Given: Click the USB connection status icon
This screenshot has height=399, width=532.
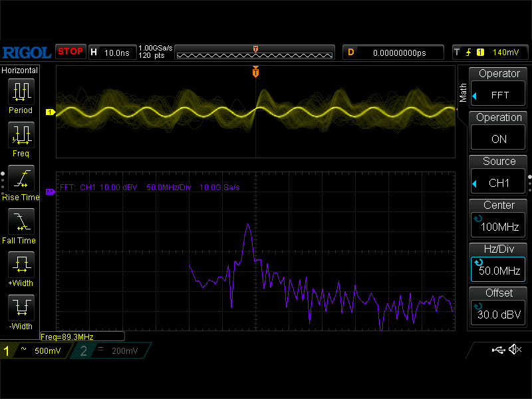Looking at the screenshot, I should pyautogui.click(x=498, y=350).
